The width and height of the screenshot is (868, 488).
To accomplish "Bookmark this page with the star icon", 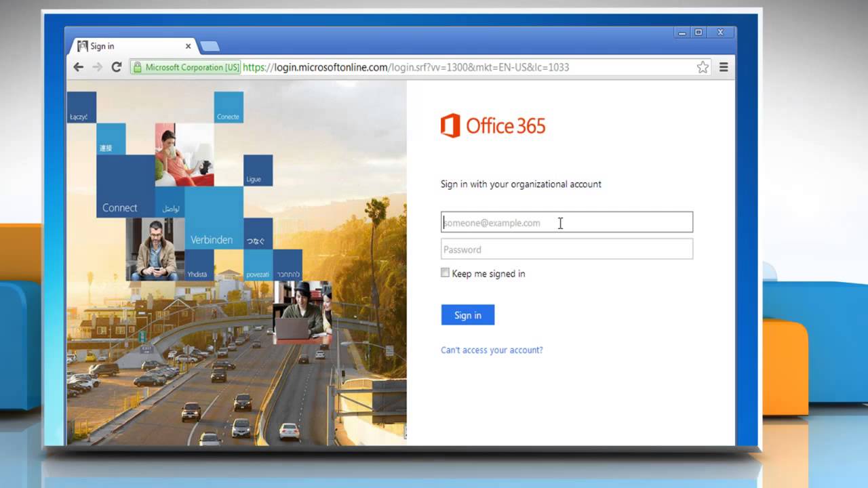I will tap(703, 67).
